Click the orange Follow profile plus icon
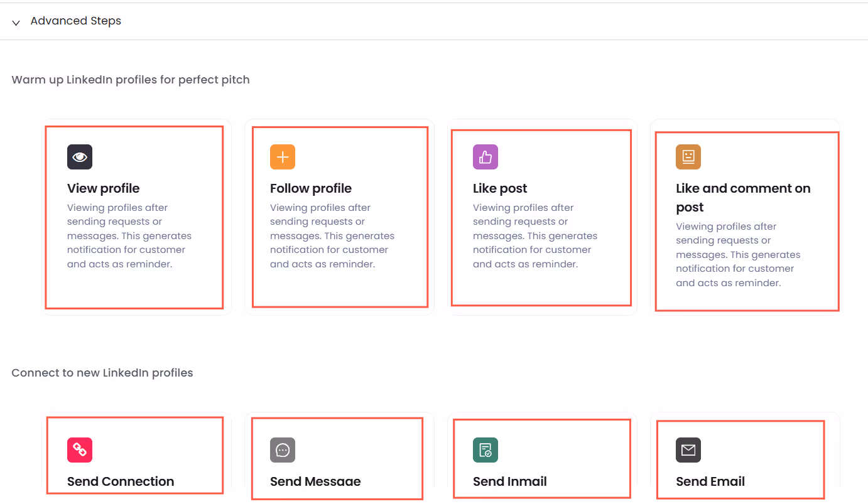The width and height of the screenshot is (868, 504). [282, 156]
